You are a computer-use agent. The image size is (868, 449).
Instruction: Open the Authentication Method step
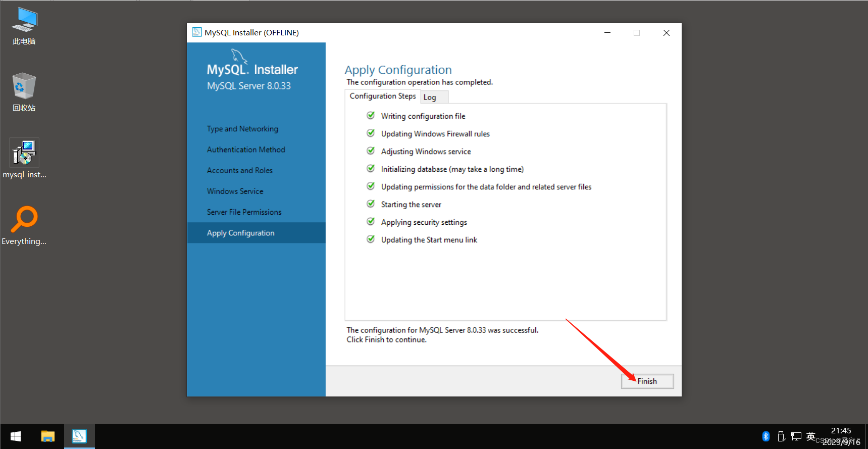[246, 149]
